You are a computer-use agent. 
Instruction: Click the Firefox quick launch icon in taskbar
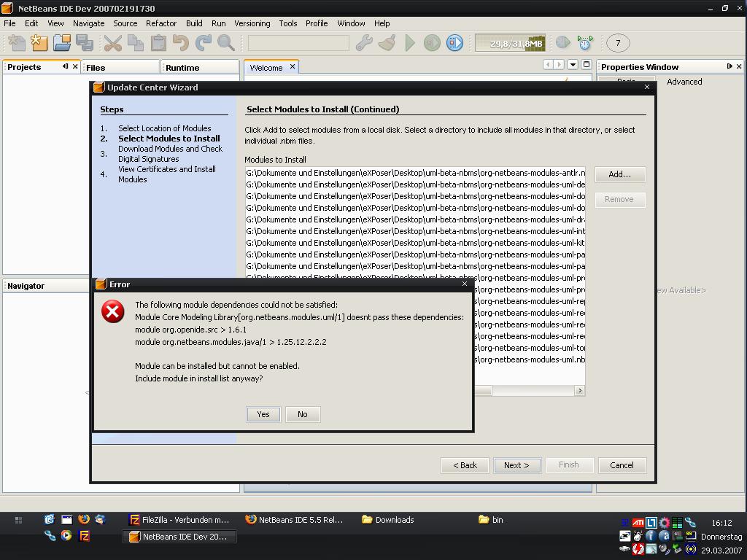84,519
